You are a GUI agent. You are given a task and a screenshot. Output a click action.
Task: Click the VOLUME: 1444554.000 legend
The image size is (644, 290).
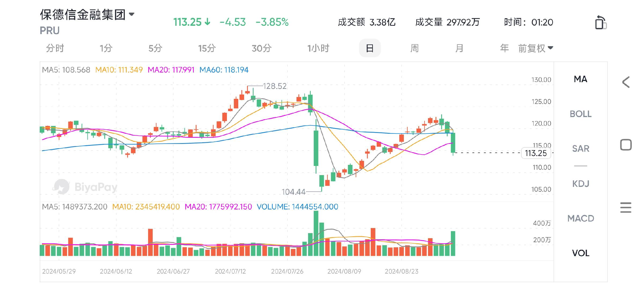[297, 207]
